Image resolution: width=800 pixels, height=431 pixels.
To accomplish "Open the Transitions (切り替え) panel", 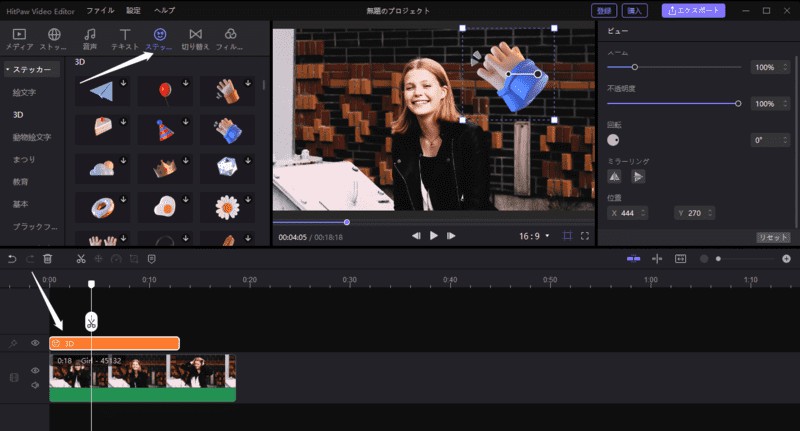I will point(194,39).
